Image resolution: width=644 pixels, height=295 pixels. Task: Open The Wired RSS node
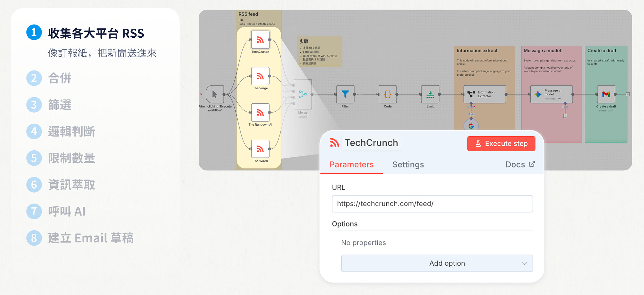(x=260, y=149)
